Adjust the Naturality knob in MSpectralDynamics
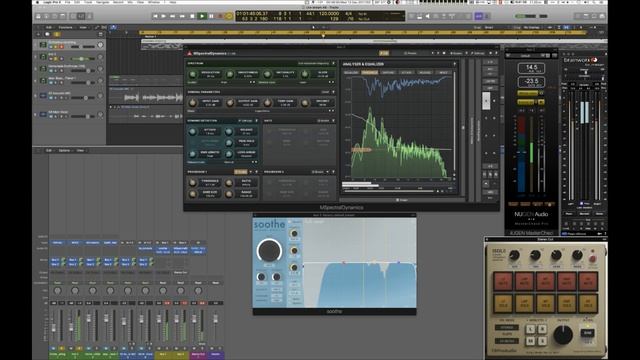 pyautogui.click(x=267, y=75)
